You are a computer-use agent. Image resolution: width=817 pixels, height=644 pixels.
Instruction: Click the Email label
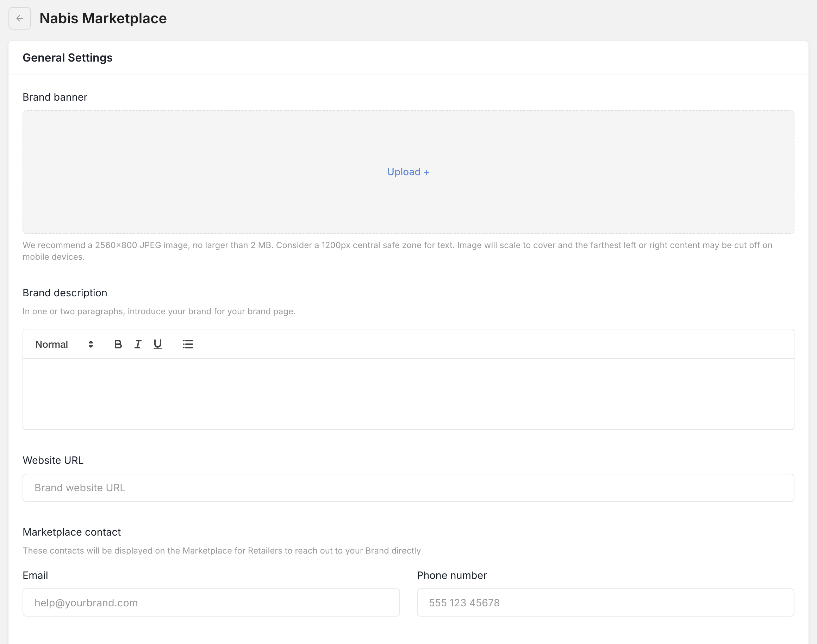(36, 575)
